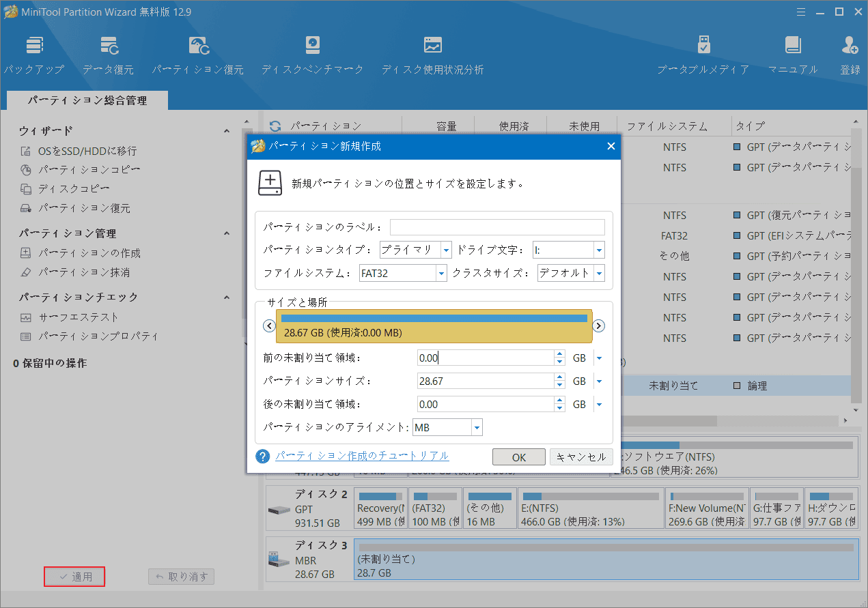Click the left arrow on the size bar

pos(268,326)
